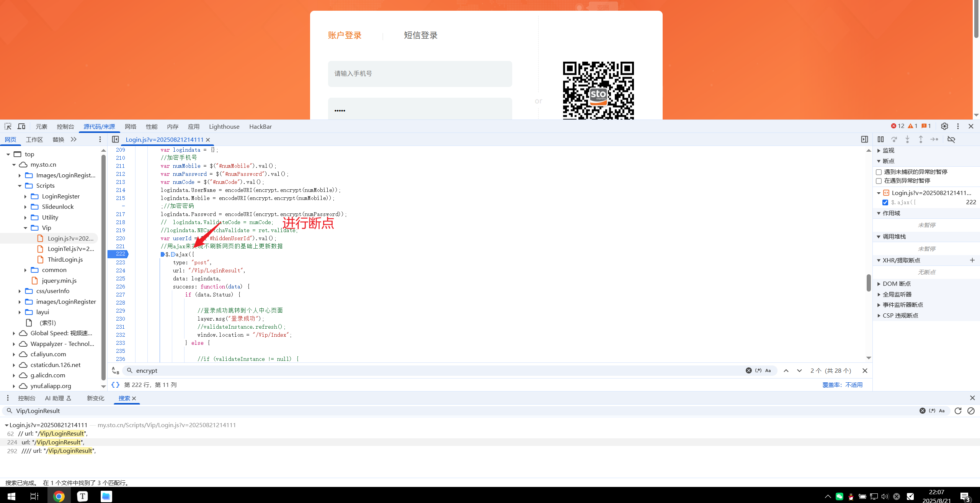Click the inspect element picker icon

8,126
